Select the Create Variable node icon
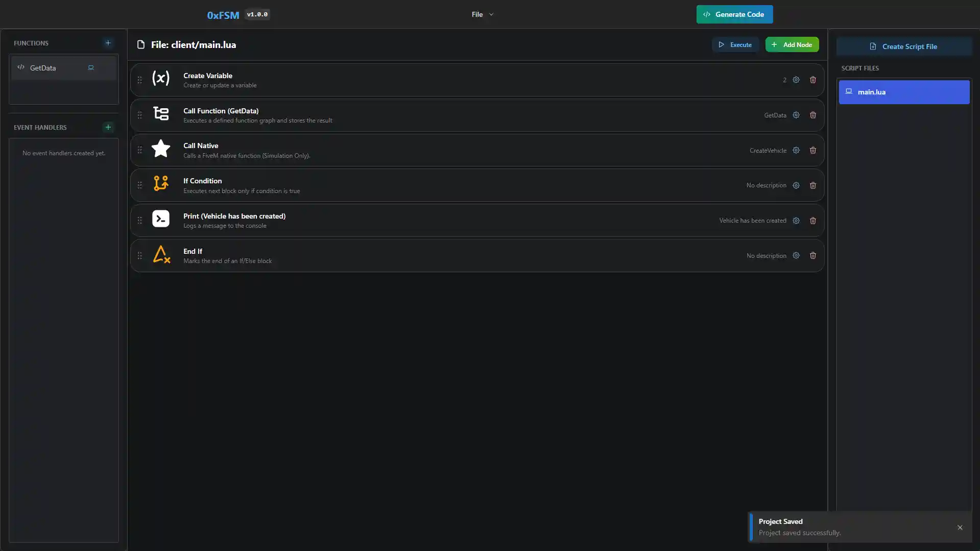Screen dimensions: 980x551 coord(160,79)
